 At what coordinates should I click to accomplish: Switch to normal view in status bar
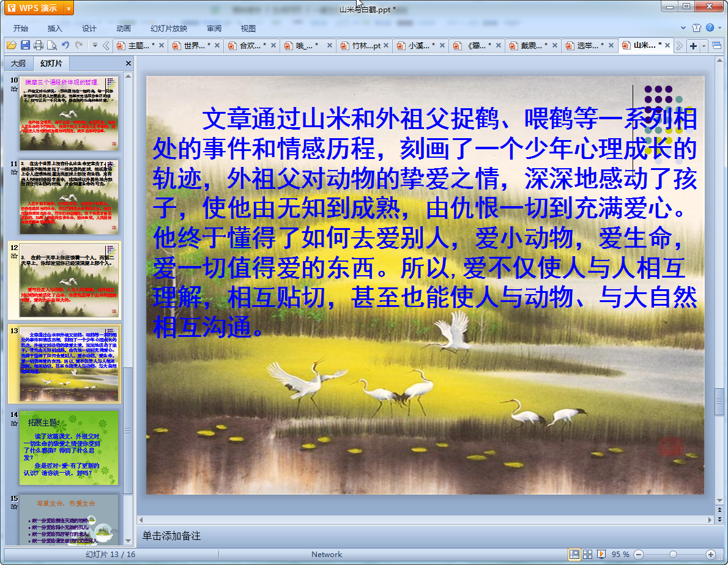coord(574,555)
